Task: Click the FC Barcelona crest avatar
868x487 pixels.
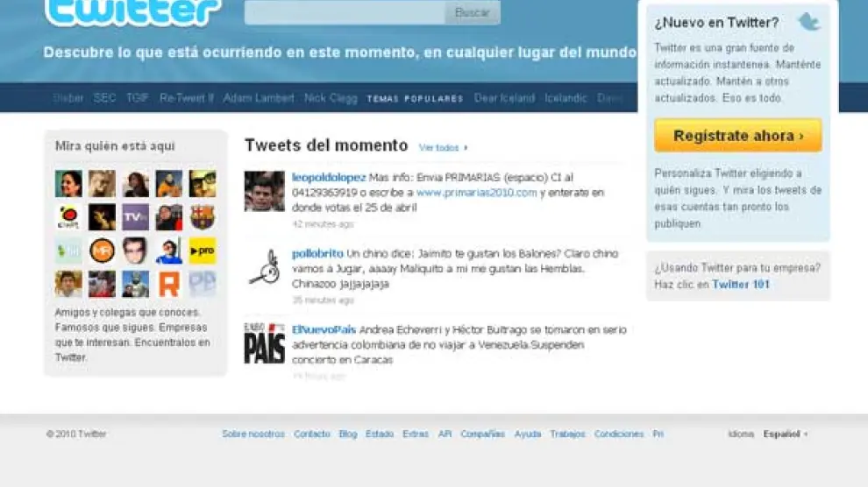Action: (x=203, y=216)
